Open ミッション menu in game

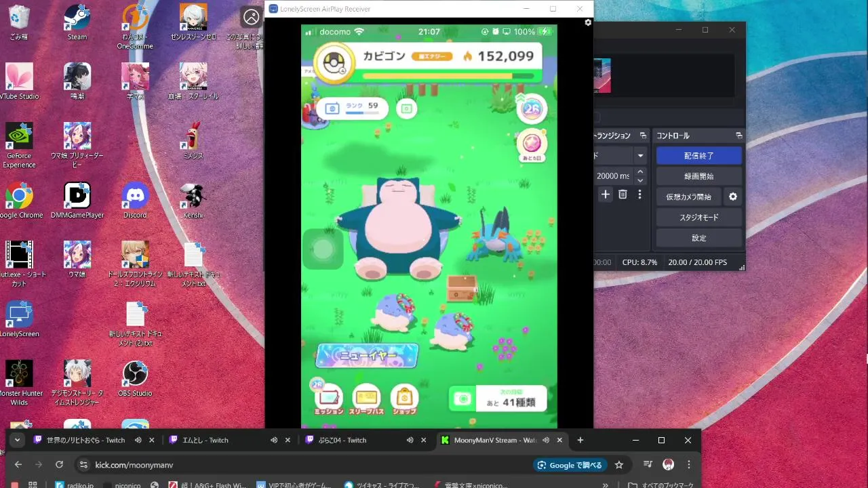click(x=329, y=399)
